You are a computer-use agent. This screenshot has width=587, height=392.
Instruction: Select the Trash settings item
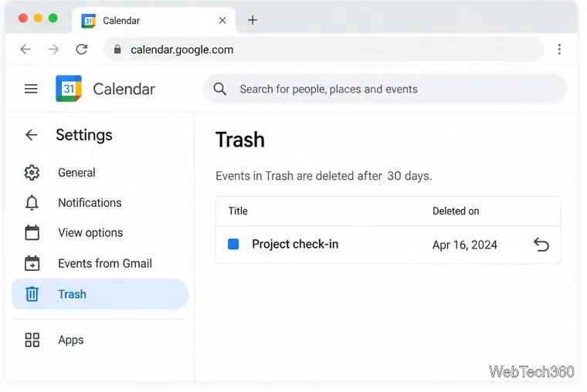point(100,294)
